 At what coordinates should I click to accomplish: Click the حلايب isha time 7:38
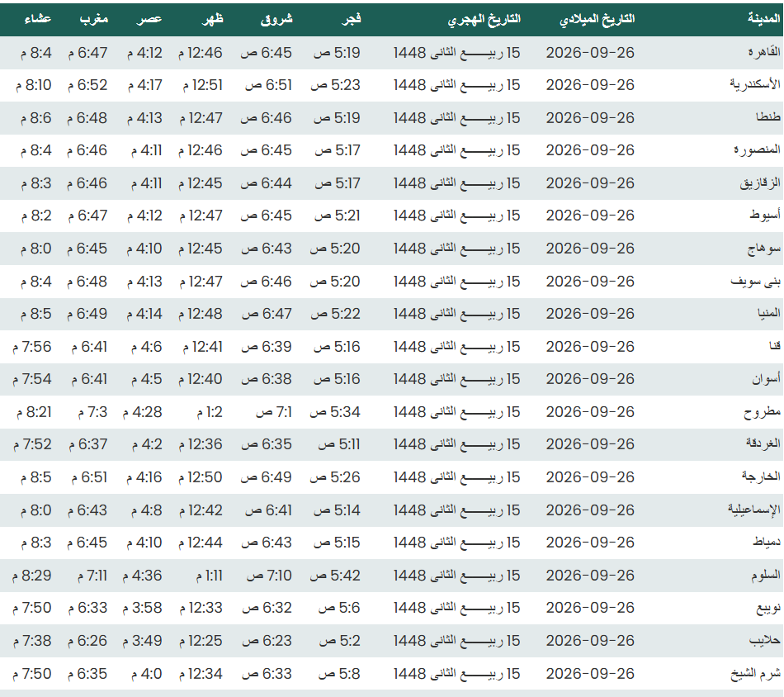[x=32, y=641]
